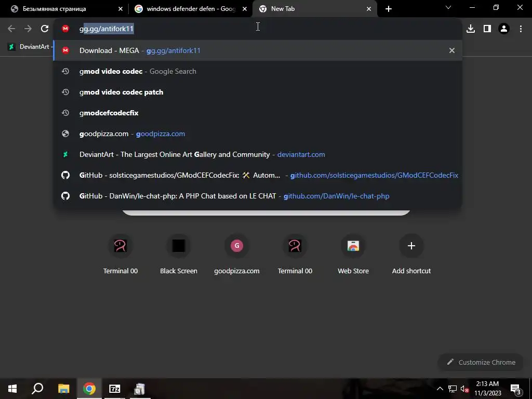
Task: Open a new tab with plus button
Action: tap(389, 9)
